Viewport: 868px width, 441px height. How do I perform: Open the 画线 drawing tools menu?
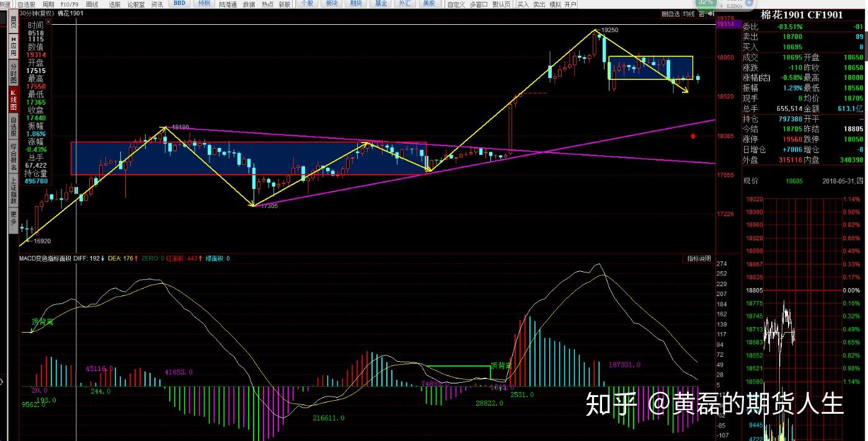pyautogui.click(x=92, y=4)
